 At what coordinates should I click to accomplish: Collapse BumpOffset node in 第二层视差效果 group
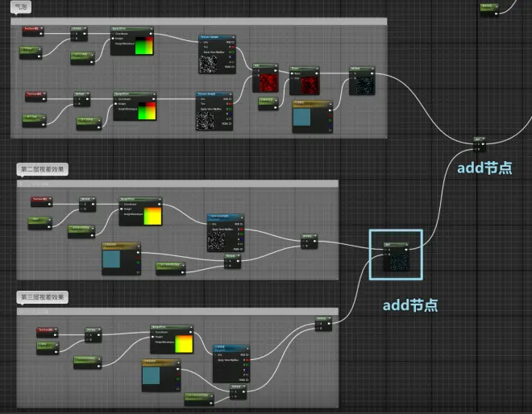click(160, 200)
